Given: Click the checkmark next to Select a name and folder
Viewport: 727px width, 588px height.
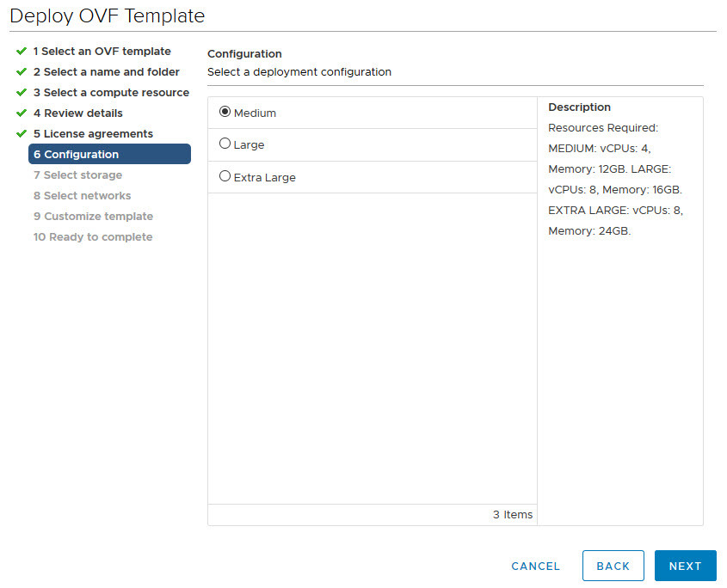Looking at the screenshot, I should [x=22, y=72].
